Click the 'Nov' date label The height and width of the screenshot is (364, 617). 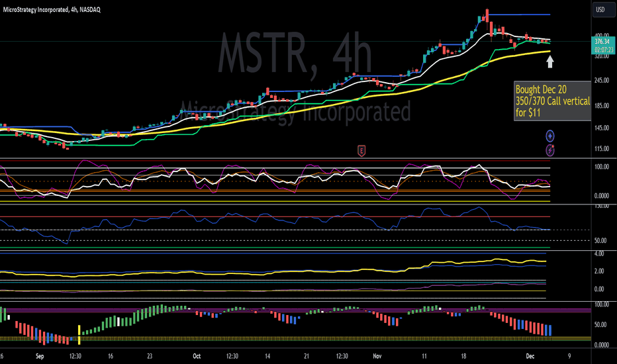coord(377,356)
